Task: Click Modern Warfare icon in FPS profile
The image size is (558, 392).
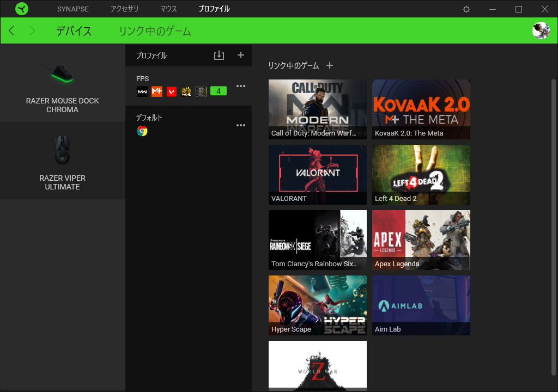Action: coord(142,91)
